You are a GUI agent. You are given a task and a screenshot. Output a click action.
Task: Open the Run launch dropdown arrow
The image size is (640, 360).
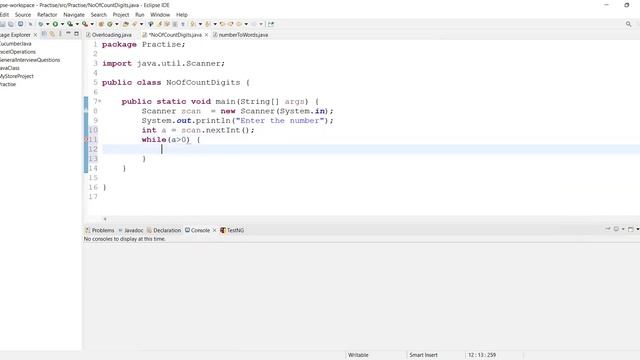(62, 24)
